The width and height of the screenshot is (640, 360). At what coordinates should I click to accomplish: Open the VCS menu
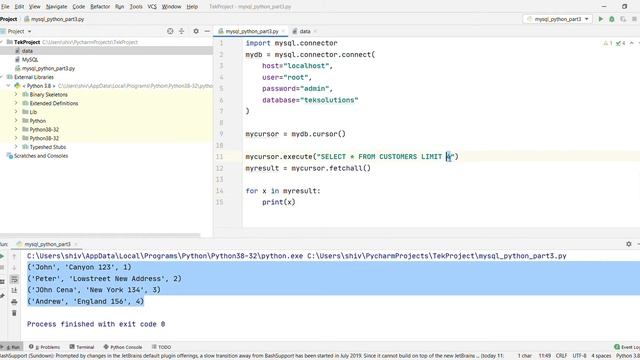point(152,7)
